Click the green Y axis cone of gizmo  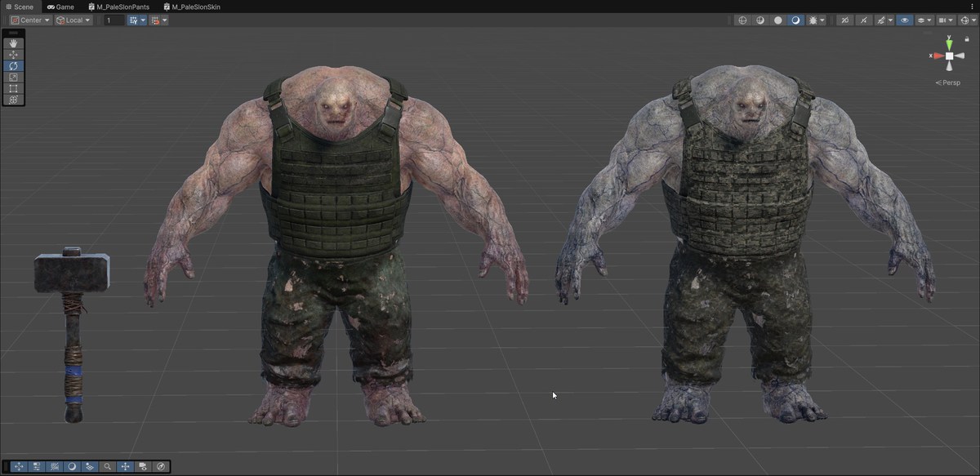point(949,43)
